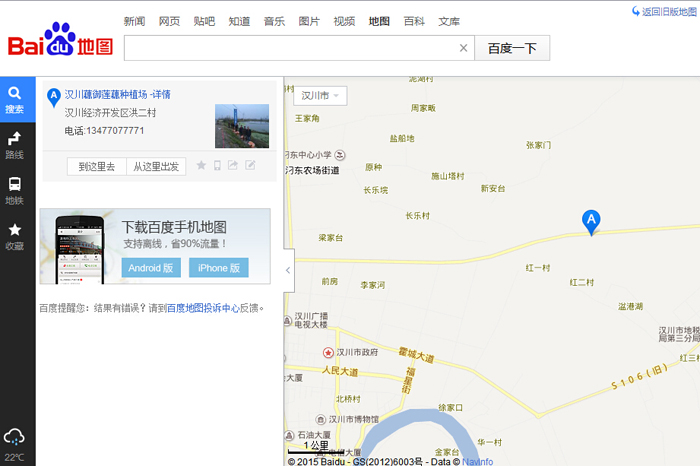Click the star icon to favorite result
The width and height of the screenshot is (700, 466).
coord(201,166)
